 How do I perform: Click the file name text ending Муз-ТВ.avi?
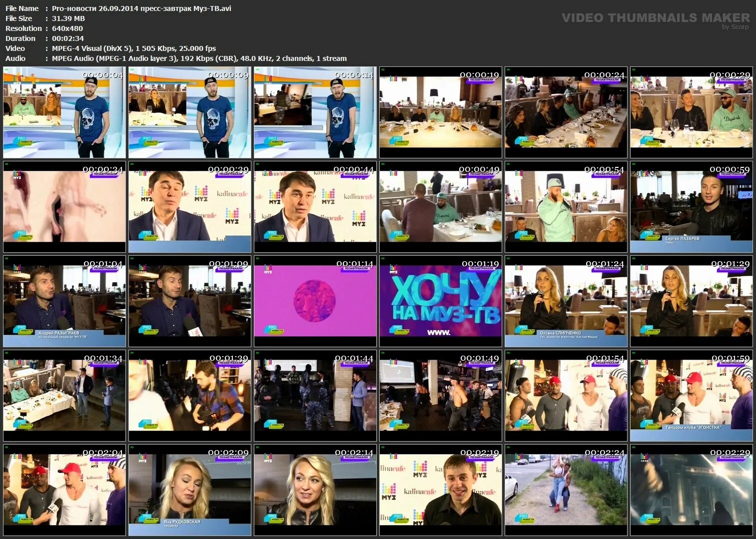pos(141,8)
